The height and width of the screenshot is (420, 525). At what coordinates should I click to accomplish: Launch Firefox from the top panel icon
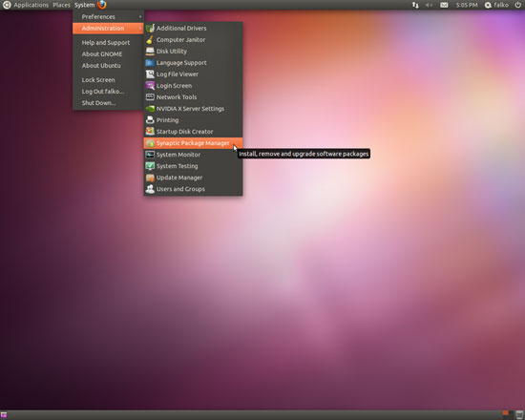tap(102, 5)
